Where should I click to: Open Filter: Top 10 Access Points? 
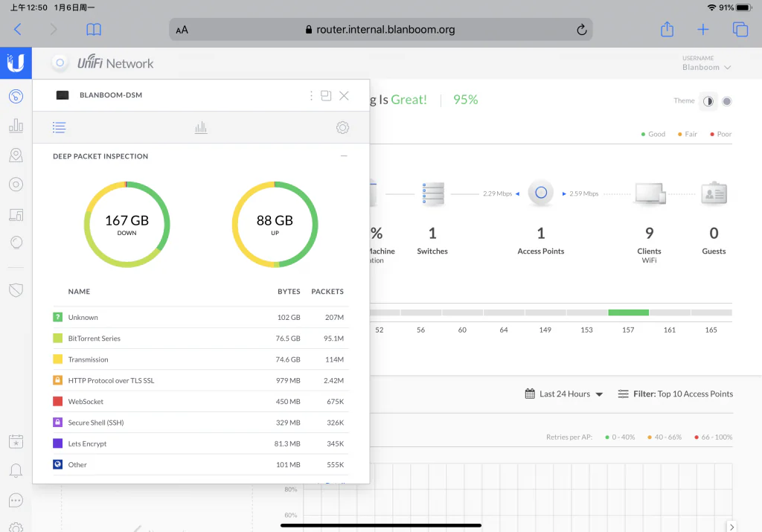tap(676, 394)
